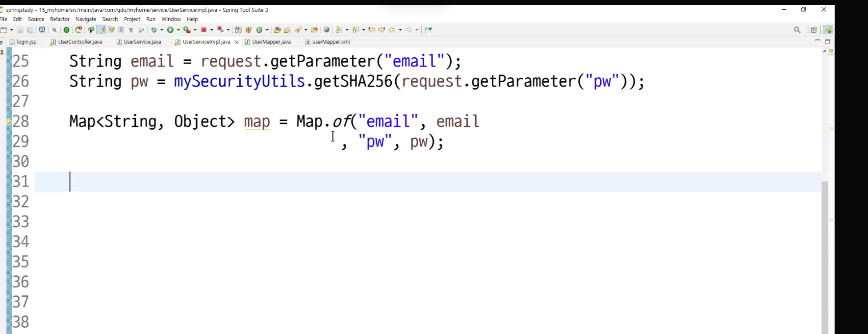Viewport: 868px width, 334px height.
Task: Toggle Word Wrap in the toolbar
Action: (111, 30)
